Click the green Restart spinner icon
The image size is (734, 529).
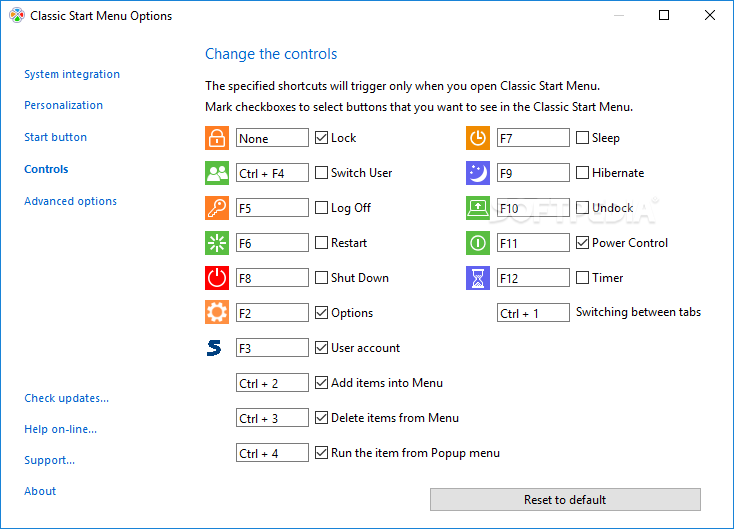tap(217, 243)
